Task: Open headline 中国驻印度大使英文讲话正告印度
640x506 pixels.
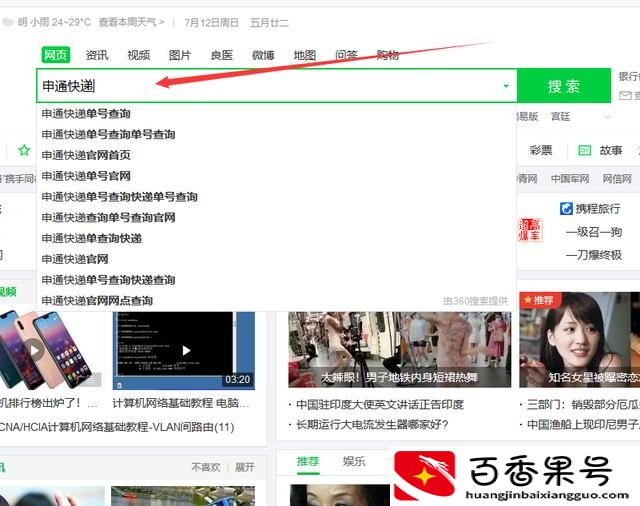Action: [380, 404]
